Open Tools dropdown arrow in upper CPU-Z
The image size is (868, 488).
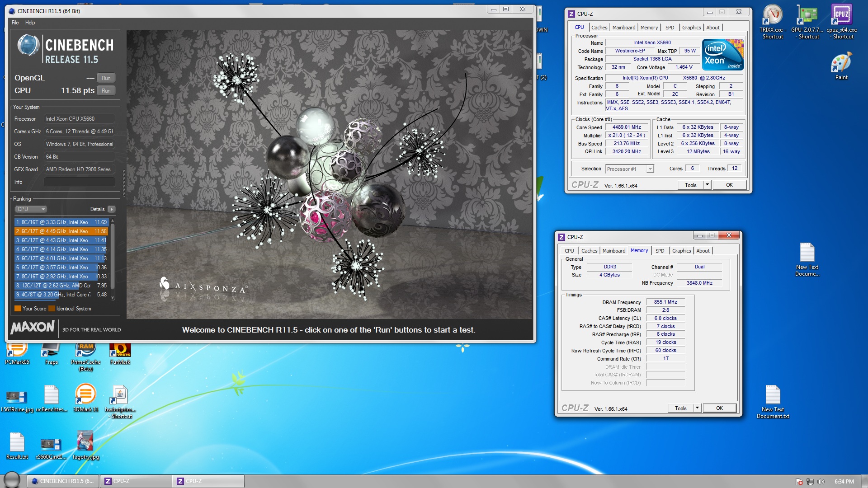707,185
